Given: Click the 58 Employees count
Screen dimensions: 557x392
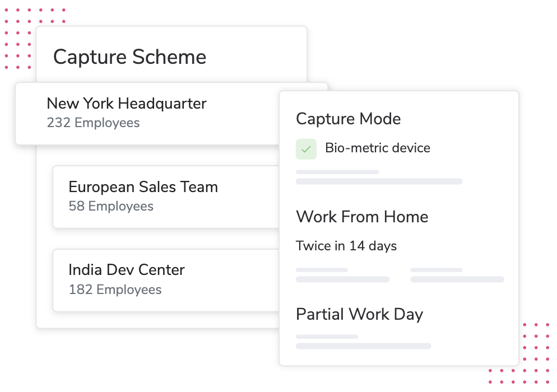Looking at the screenshot, I should tap(111, 206).
